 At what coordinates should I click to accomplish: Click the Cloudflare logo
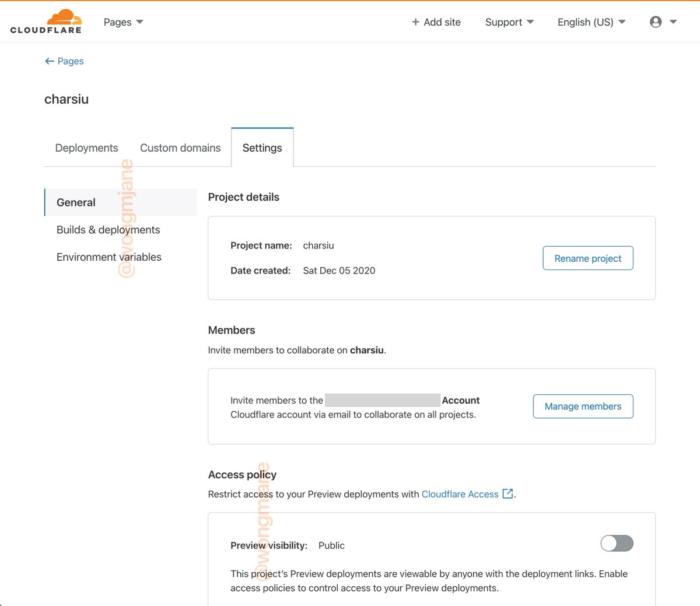pos(46,22)
